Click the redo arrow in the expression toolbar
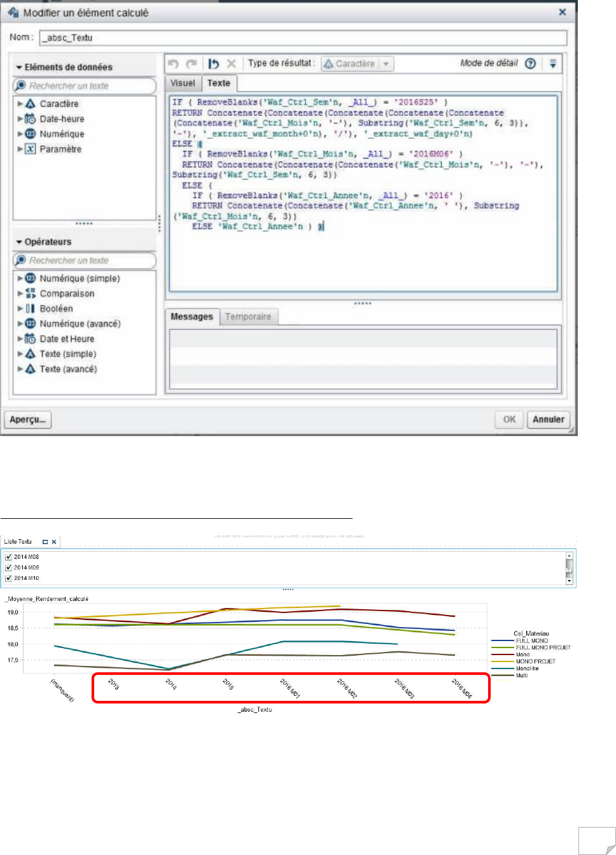Viewport: 616px width, 855px height. (x=192, y=64)
